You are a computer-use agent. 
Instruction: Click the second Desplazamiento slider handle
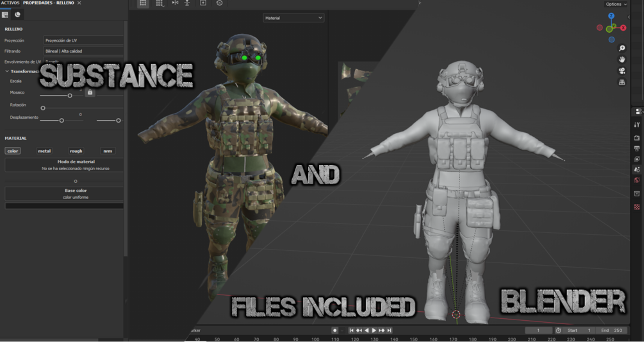[119, 121]
